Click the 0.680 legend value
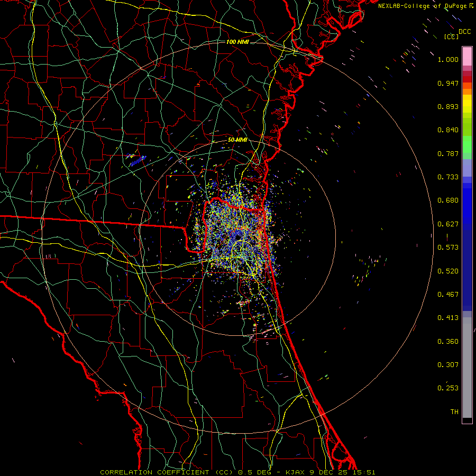The width and height of the screenshot is (476, 476). pos(448,200)
